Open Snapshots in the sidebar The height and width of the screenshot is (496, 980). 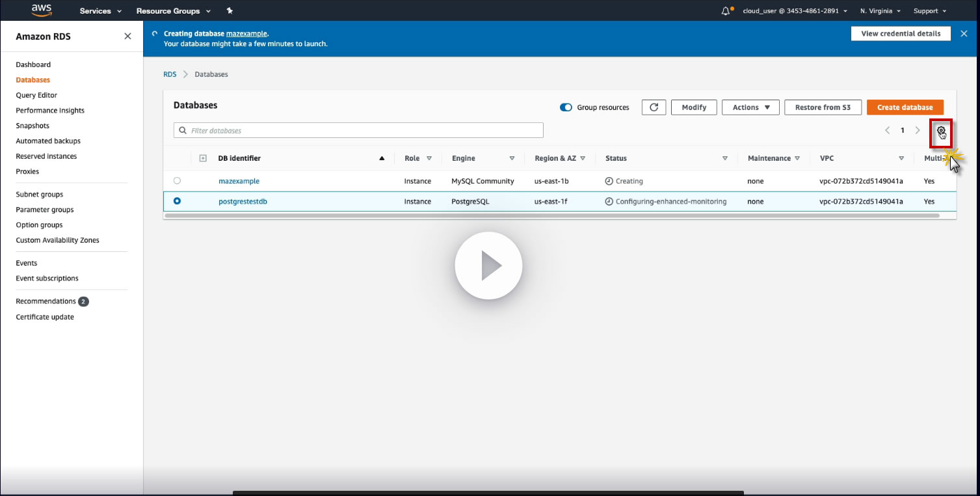click(33, 126)
